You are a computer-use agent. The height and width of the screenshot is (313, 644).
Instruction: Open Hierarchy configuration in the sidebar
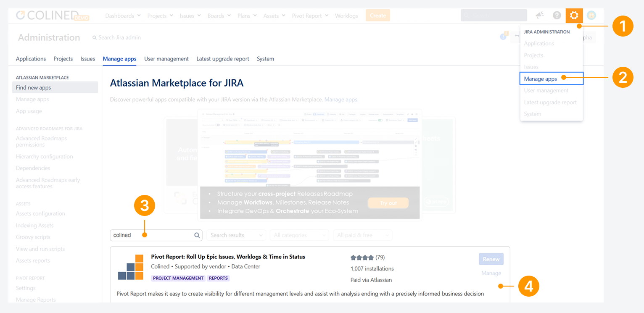click(44, 156)
